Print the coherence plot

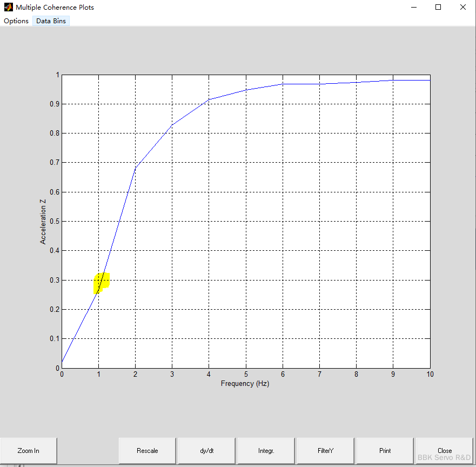[385, 451]
